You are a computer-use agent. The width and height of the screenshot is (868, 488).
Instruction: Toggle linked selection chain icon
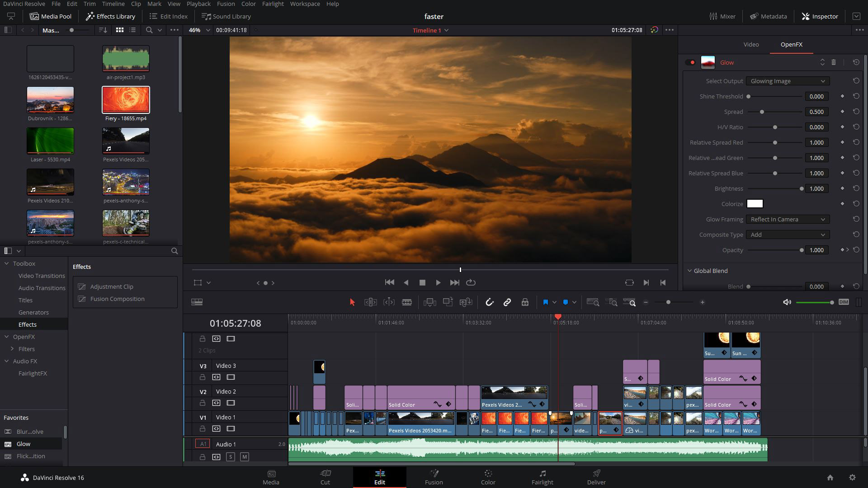click(507, 302)
